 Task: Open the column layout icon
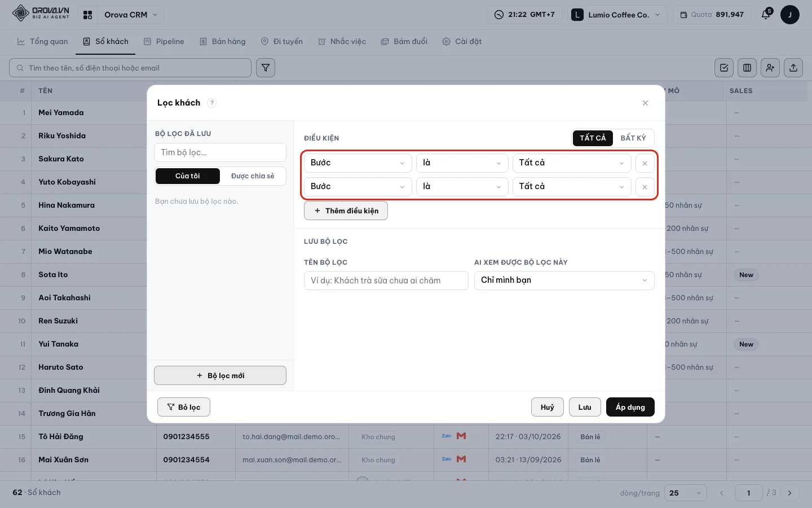(747, 68)
